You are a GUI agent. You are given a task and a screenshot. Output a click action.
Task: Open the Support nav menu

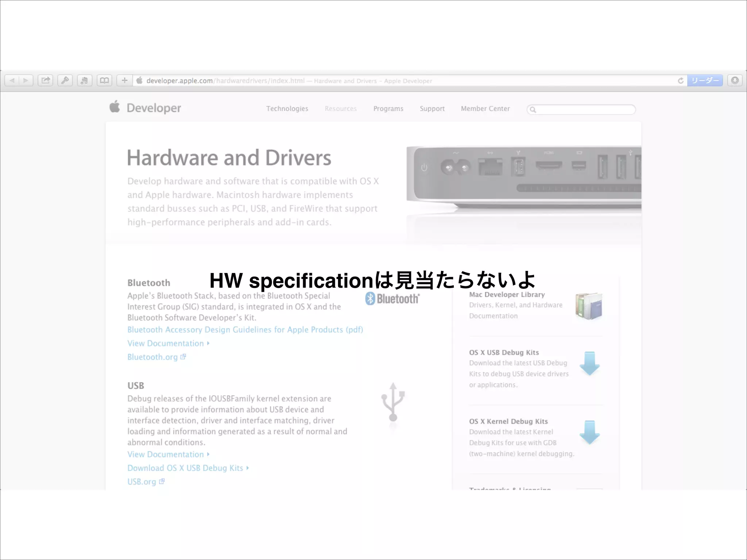(432, 109)
